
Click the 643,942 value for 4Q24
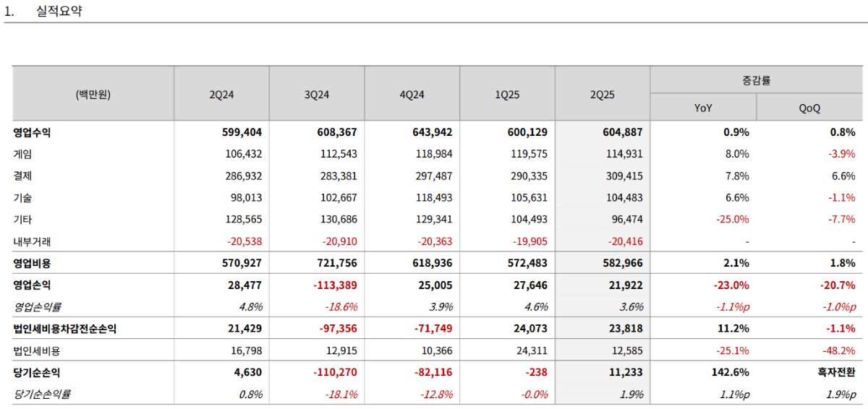432,132
